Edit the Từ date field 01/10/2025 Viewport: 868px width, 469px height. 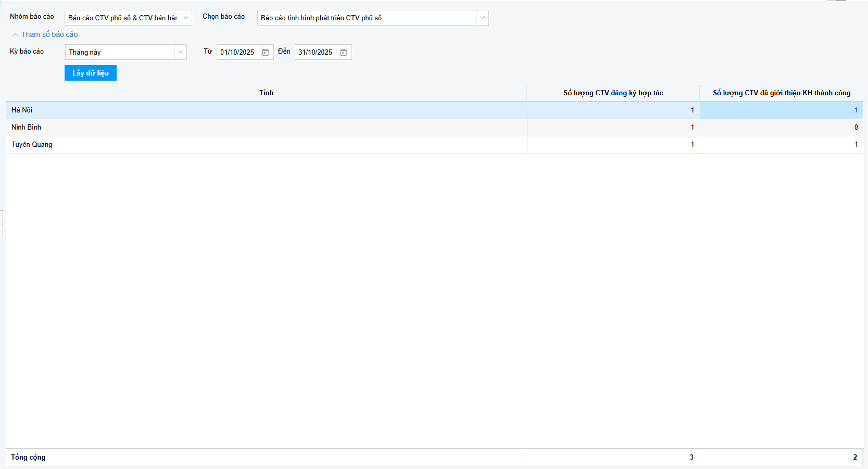[x=238, y=52]
